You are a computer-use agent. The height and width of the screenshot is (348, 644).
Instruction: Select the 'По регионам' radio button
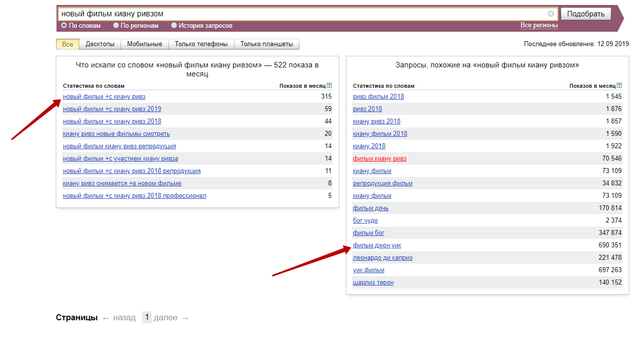pyautogui.click(x=116, y=25)
